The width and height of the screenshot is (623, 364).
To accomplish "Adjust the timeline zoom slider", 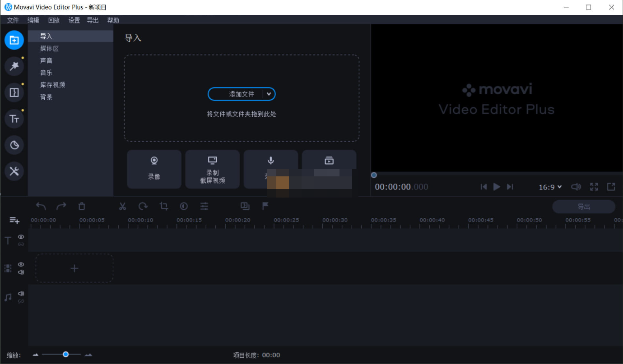I will 65,355.
